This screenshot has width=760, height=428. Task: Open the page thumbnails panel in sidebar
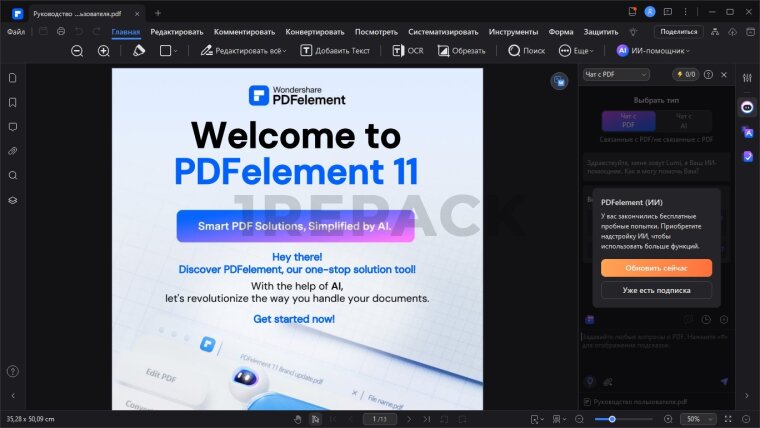[x=13, y=78]
